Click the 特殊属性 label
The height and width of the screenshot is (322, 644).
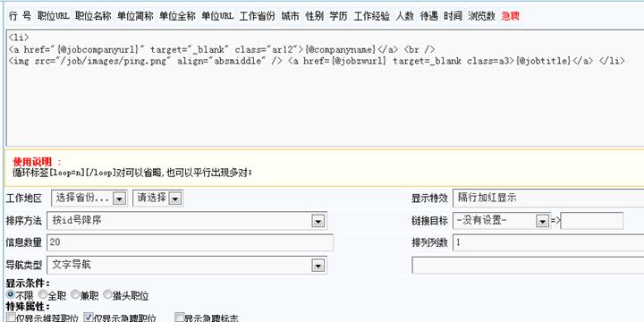(28, 307)
